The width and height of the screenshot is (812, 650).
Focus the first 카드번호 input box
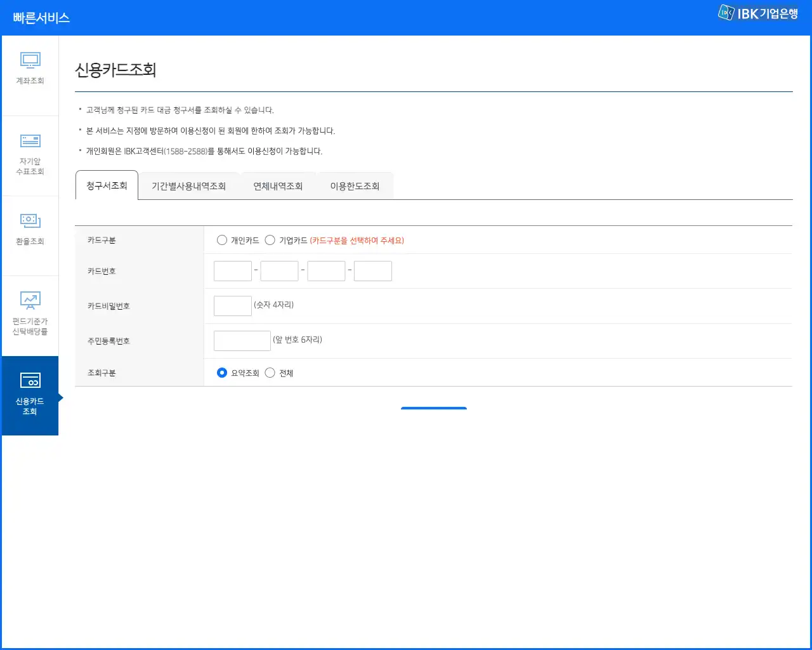pos(233,271)
